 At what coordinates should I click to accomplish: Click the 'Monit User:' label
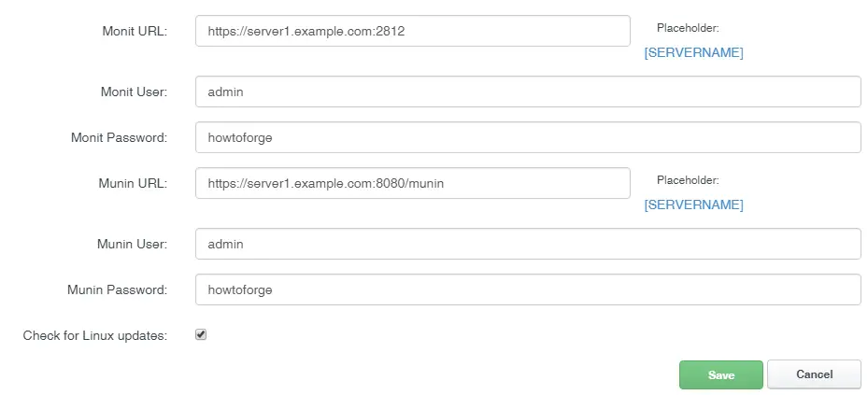pos(134,92)
